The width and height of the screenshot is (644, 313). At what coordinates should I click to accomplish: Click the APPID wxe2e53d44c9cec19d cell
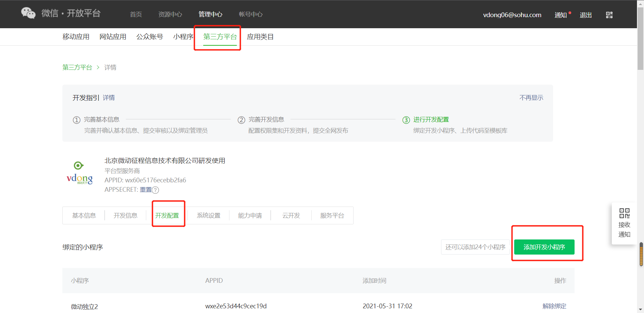coord(236,306)
